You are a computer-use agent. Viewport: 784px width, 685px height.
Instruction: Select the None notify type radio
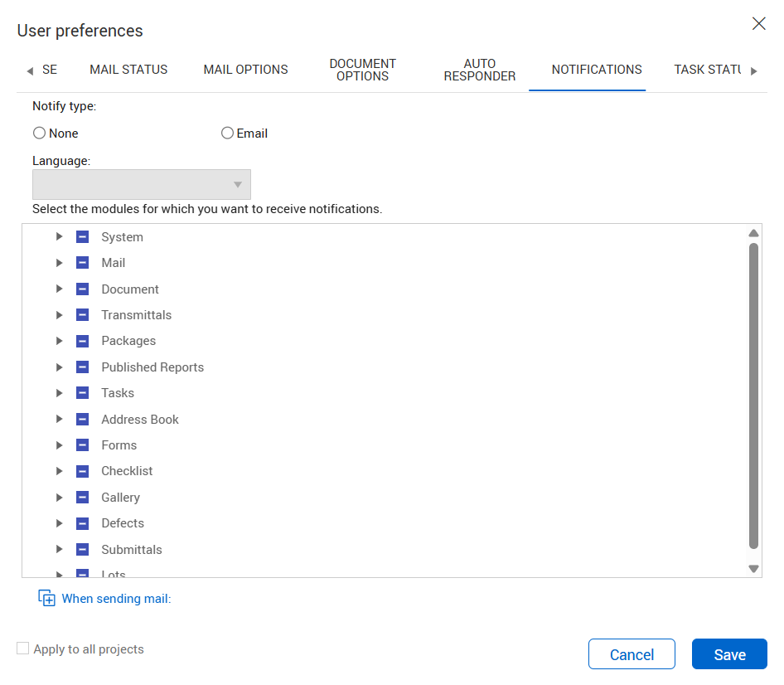39,134
